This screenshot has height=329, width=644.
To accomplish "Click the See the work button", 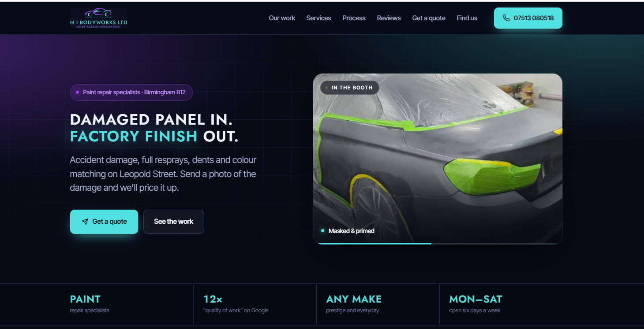I will [173, 222].
